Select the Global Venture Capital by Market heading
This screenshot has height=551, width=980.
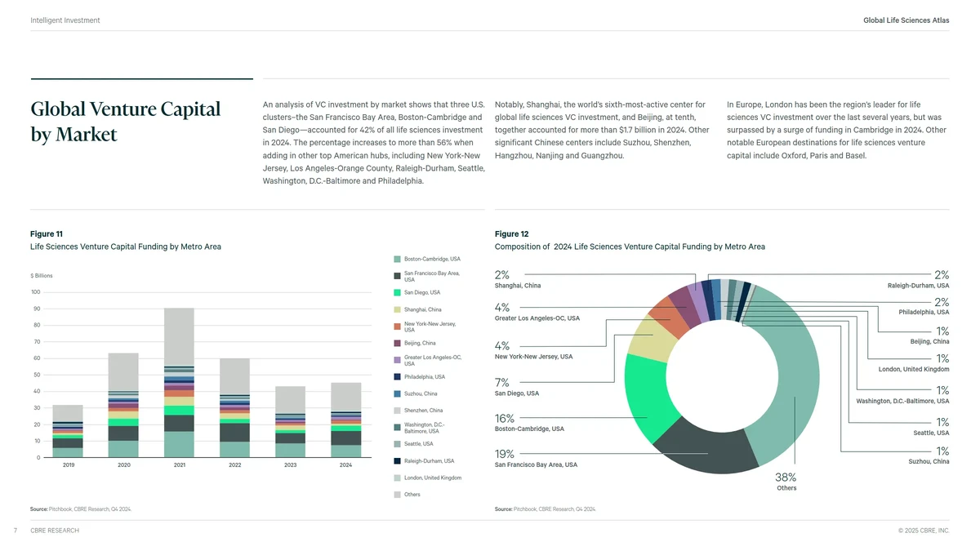coord(125,122)
